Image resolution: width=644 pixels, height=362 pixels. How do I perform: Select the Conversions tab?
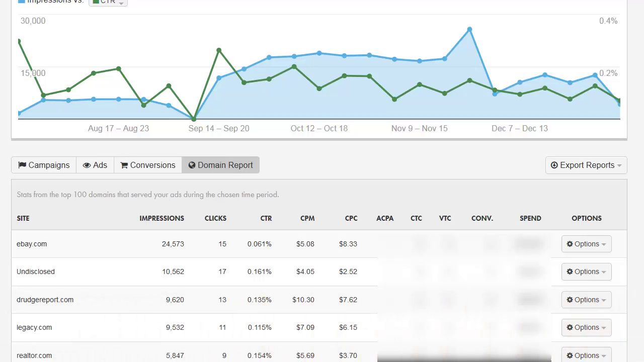coord(148,165)
